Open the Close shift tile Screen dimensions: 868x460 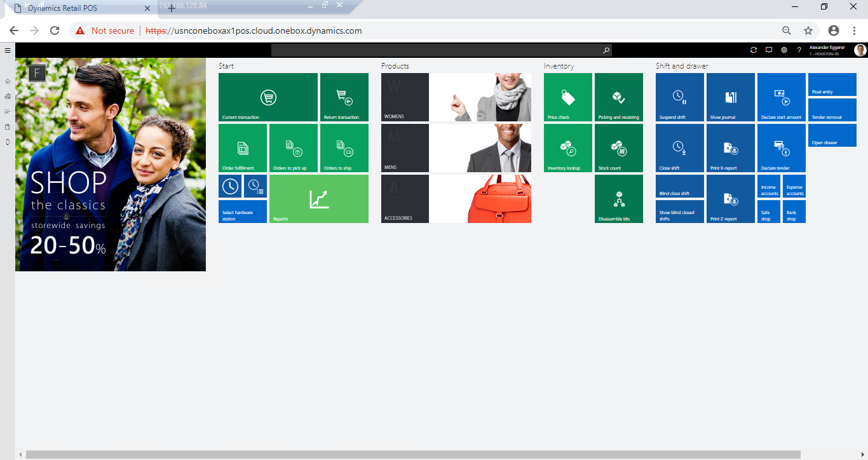pyautogui.click(x=679, y=147)
